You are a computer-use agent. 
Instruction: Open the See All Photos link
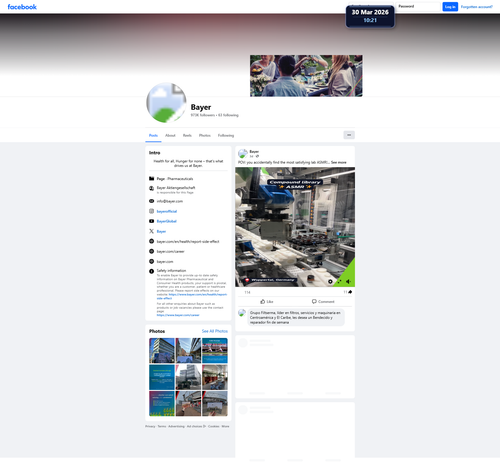pyautogui.click(x=215, y=331)
